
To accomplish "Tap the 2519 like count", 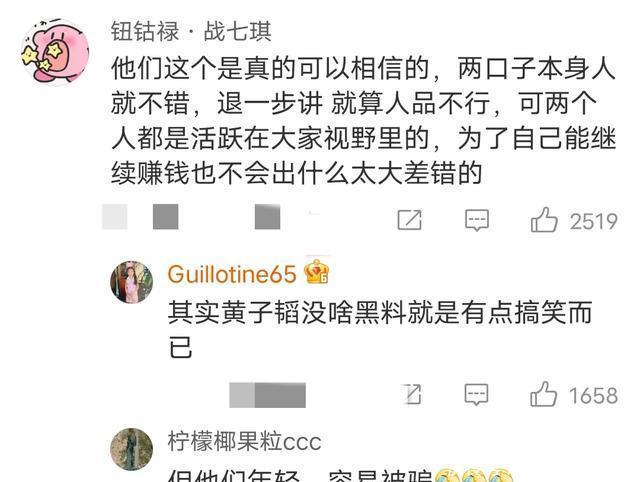I will (x=593, y=222).
